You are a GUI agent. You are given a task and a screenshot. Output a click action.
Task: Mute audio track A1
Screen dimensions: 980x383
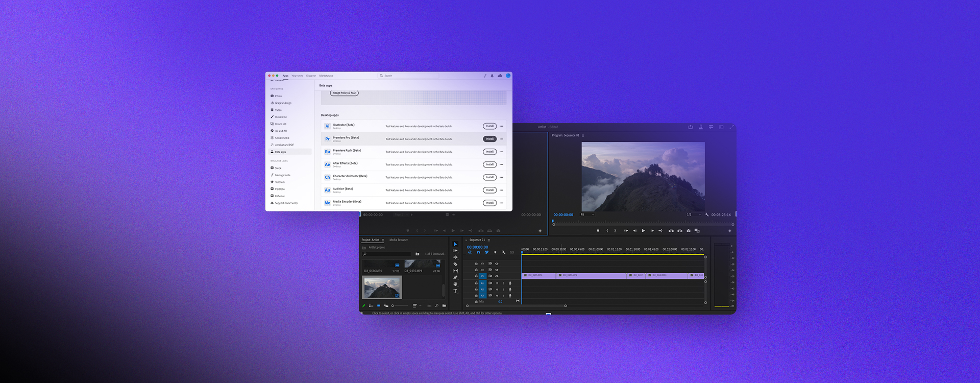[497, 283]
